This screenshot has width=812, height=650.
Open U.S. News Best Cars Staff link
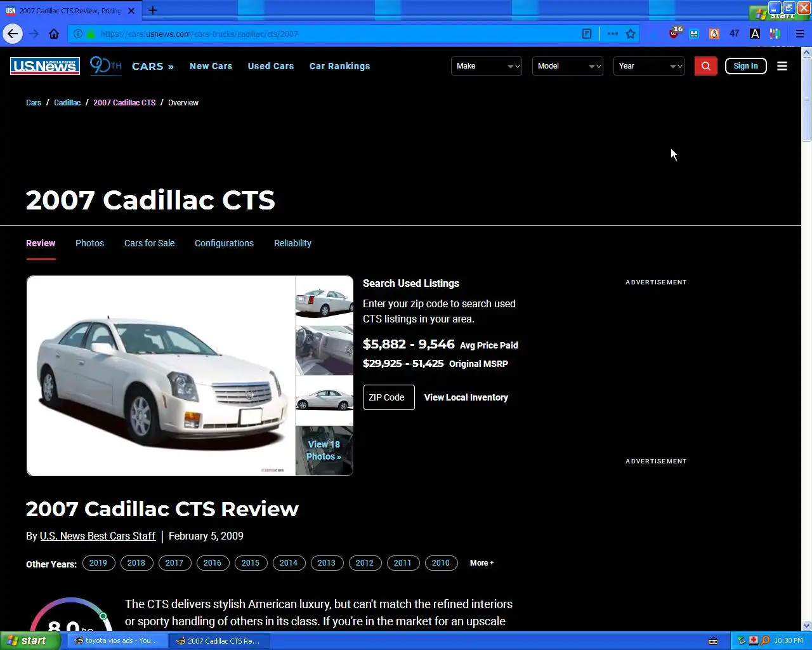98,536
